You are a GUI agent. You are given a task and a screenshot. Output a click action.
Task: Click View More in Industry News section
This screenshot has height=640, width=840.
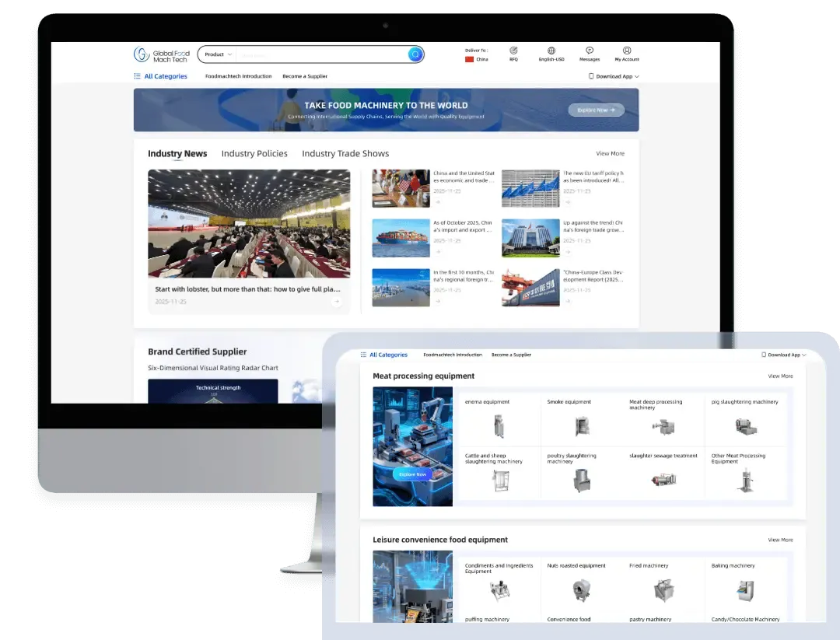(x=611, y=154)
